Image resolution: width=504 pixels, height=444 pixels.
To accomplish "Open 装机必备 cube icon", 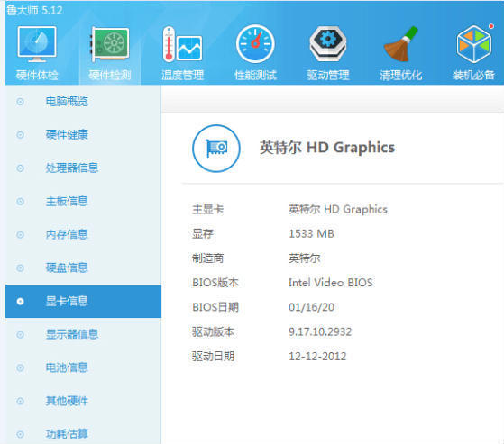I will tap(474, 43).
